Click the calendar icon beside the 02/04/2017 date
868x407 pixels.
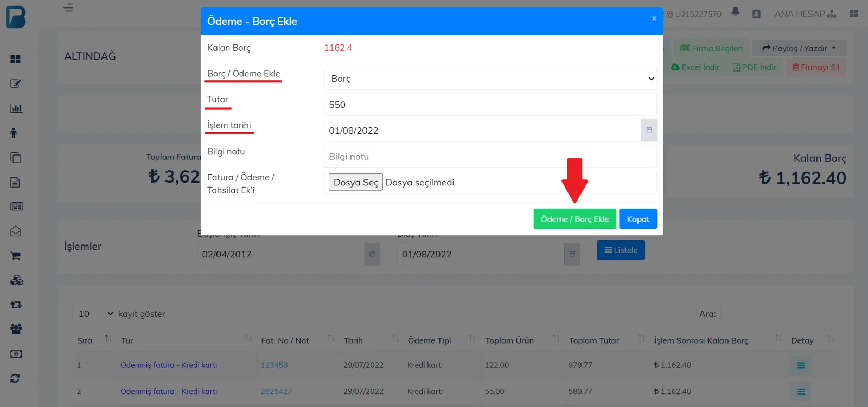coord(372,254)
